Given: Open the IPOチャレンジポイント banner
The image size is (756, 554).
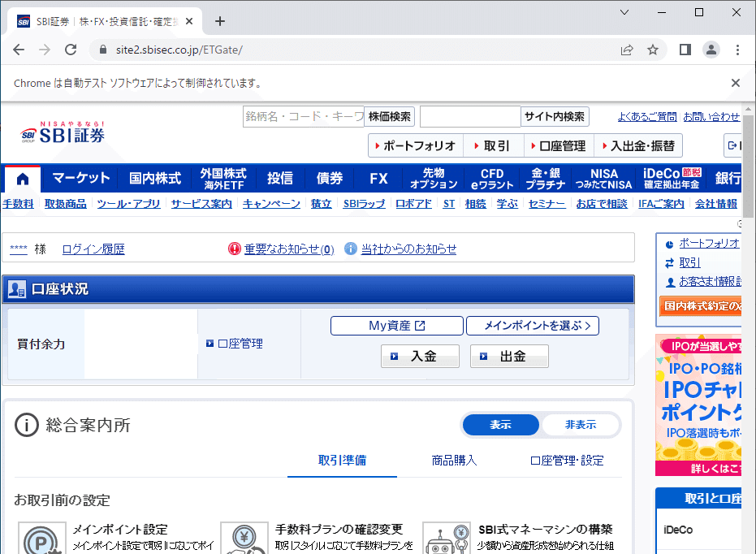Looking at the screenshot, I should [x=698, y=405].
